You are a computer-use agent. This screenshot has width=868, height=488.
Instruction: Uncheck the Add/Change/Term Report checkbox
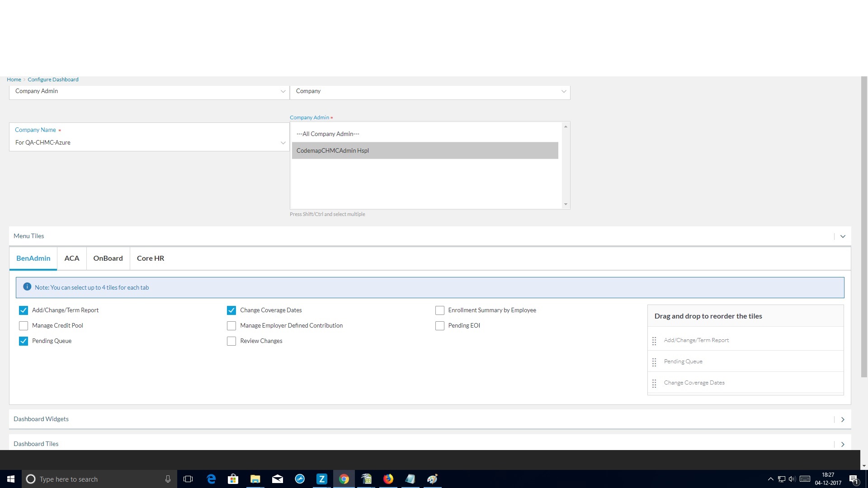click(x=24, y=310)
